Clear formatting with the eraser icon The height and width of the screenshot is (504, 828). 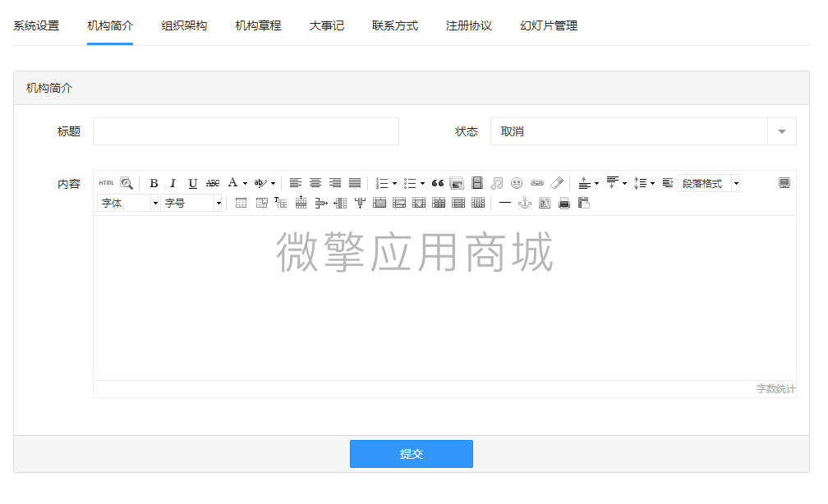coord(557,183)
